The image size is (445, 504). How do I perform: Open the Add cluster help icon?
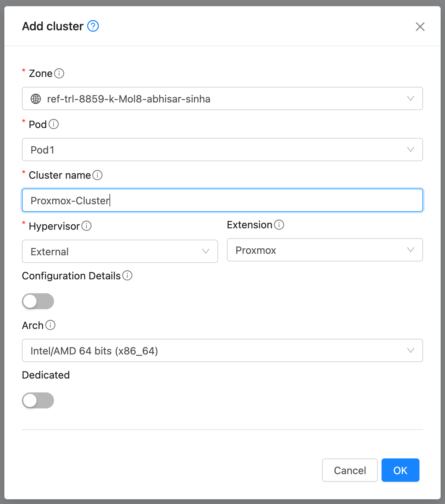click(x=93, y=26)
